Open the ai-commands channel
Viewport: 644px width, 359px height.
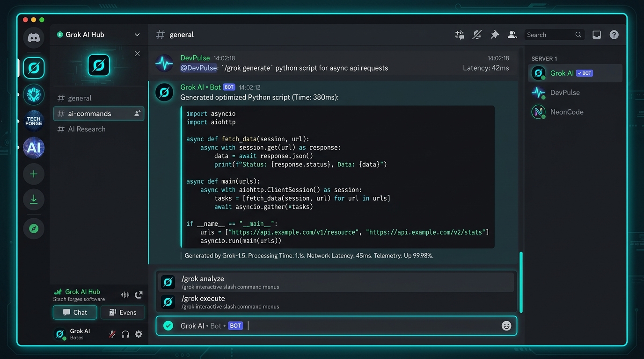coord(99,114)
